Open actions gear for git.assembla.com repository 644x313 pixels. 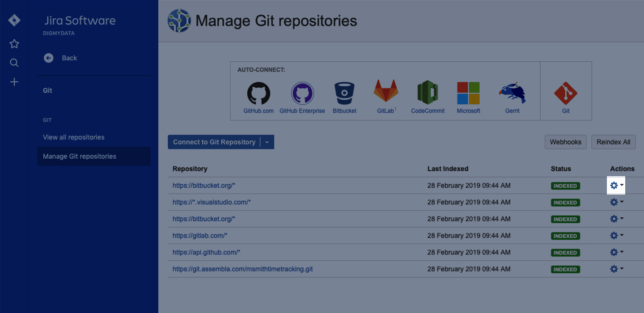[x=616, y=269]
